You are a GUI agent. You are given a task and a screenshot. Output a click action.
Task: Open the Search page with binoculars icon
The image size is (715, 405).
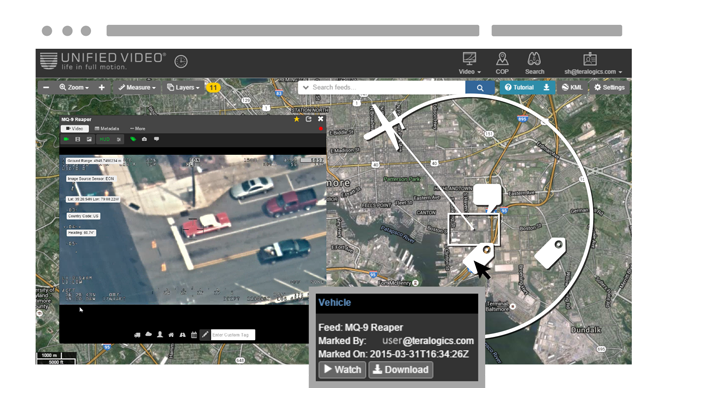coord(534,63)
